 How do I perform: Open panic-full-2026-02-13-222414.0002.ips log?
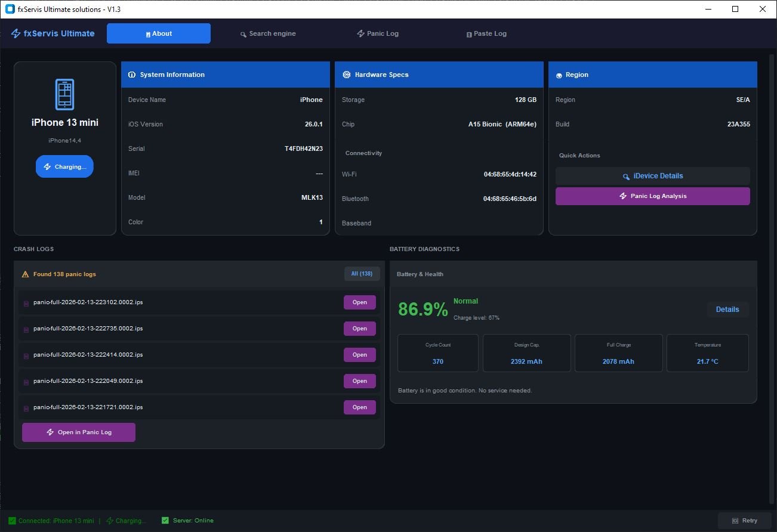point(360,355)
